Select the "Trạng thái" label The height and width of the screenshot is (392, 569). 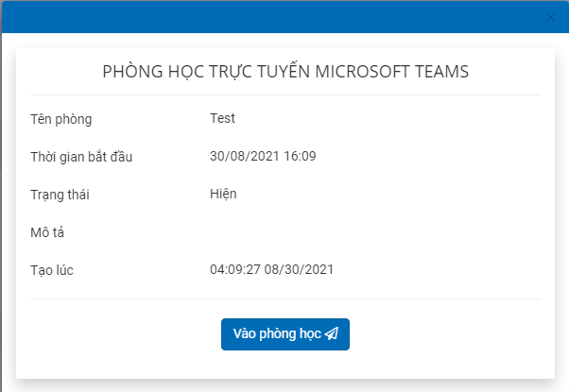pyautogui.click(x=64, y=195)
